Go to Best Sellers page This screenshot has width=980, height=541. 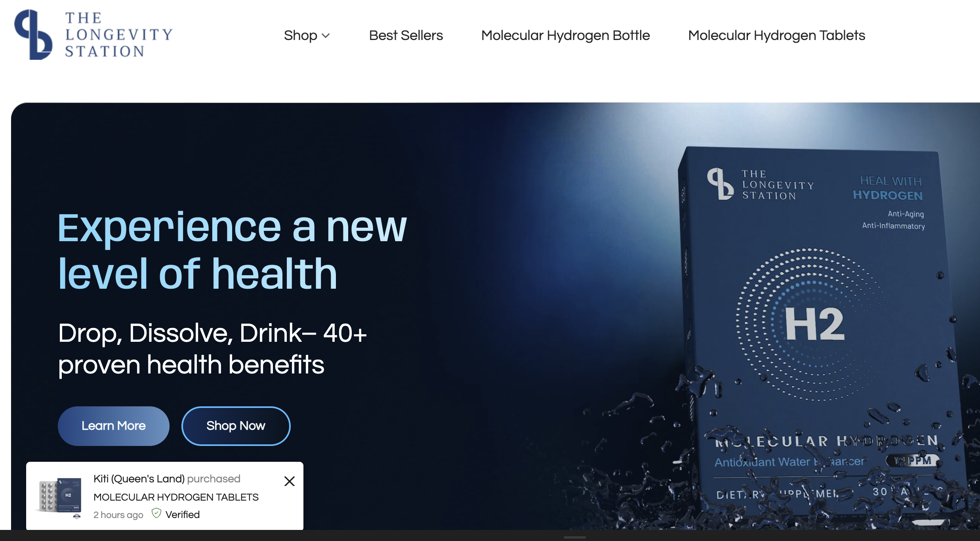coord(406,36)
